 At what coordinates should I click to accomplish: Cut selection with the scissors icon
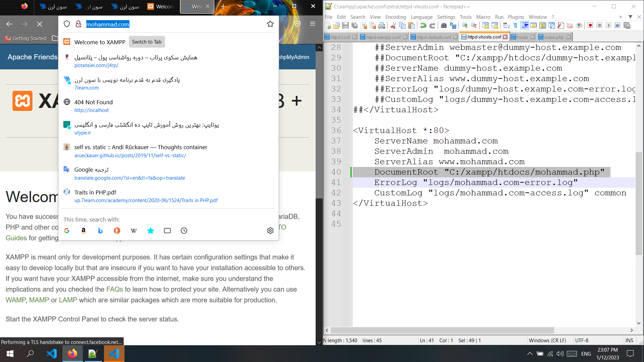[393, 25]
